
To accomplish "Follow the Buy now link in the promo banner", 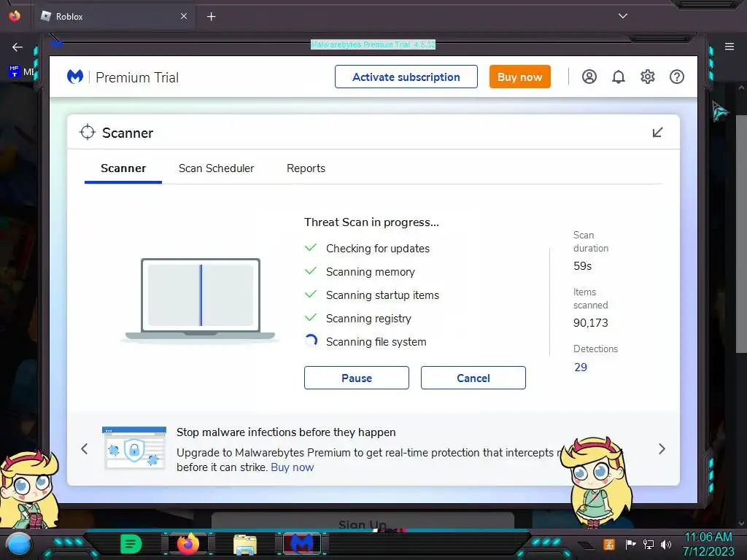I will click(292, 467).
